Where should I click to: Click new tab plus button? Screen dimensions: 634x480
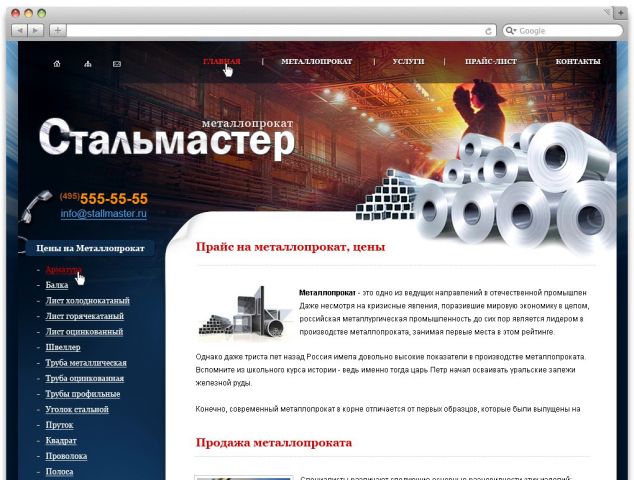pyautogui.click(x=621, y=13)
